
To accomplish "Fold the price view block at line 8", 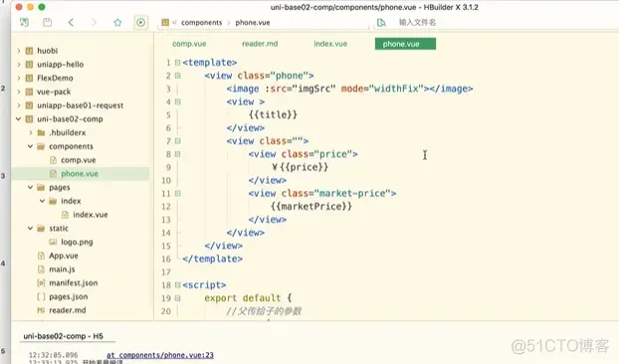I will [x=178, y=154].
